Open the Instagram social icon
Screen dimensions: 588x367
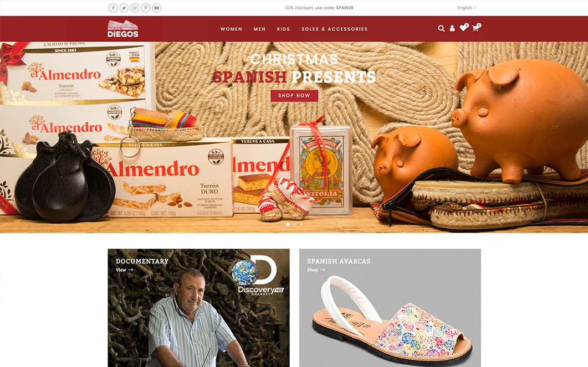coord(135,8)
